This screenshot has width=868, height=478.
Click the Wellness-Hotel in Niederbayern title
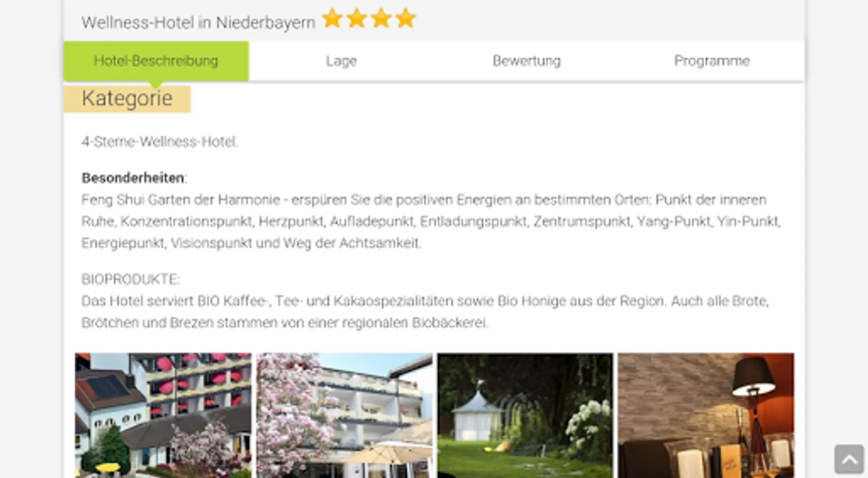pos(198,23)
